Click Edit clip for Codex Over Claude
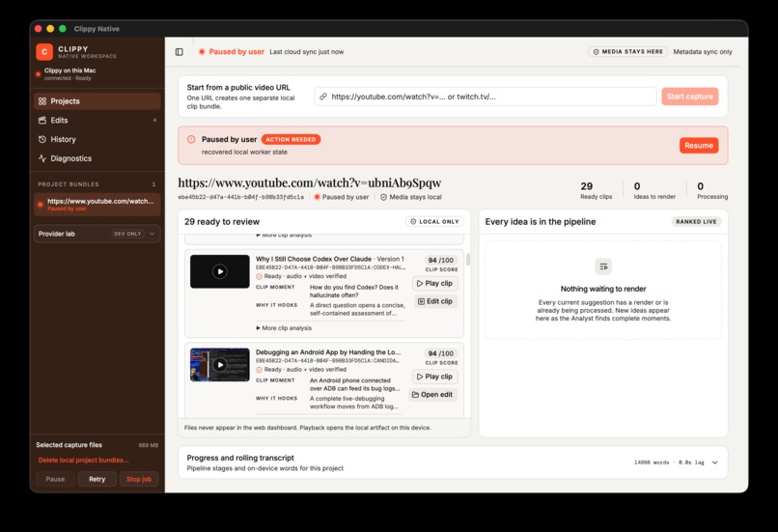778x532 pixels. (x=435, y=301)
